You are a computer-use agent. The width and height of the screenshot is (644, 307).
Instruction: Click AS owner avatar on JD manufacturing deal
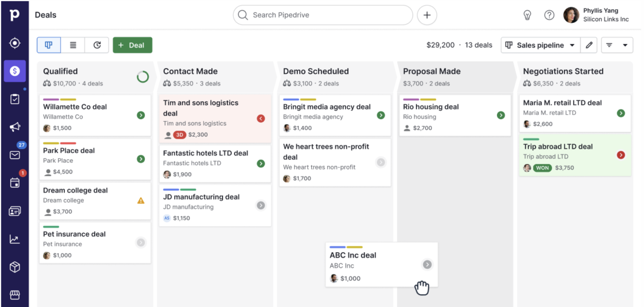point(167,218)
